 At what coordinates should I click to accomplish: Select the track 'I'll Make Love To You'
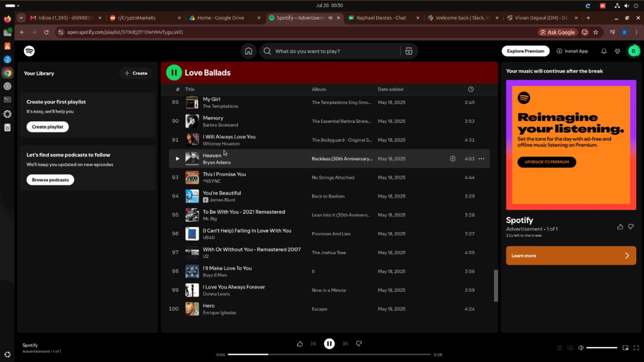coord(329,271)
